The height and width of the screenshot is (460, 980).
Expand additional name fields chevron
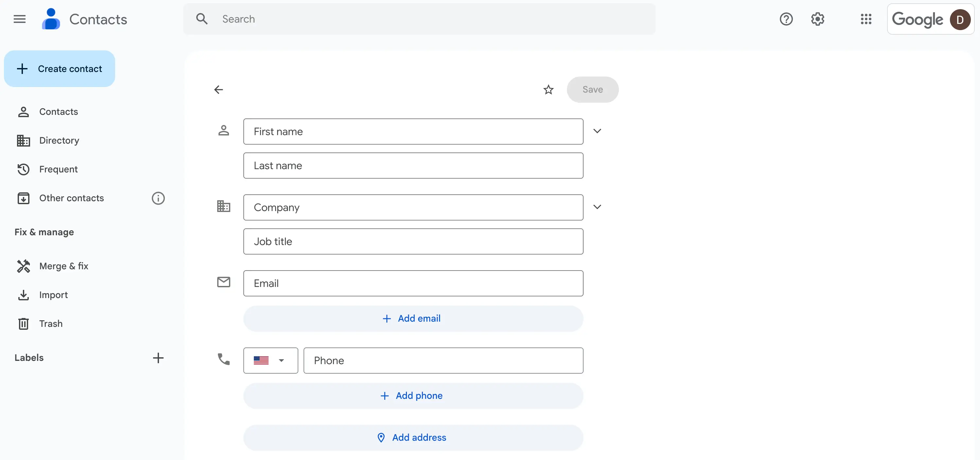(597, 131)
